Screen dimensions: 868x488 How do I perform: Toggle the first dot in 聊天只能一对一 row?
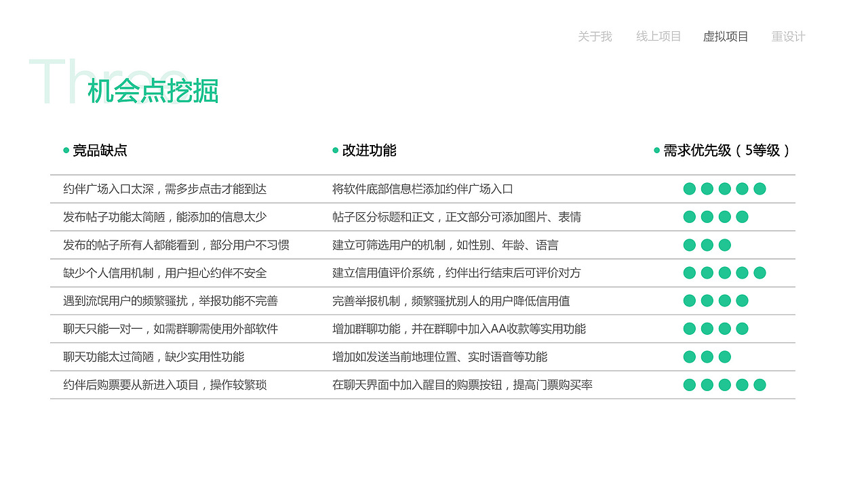pyautogui.click(x=689, y=329)
